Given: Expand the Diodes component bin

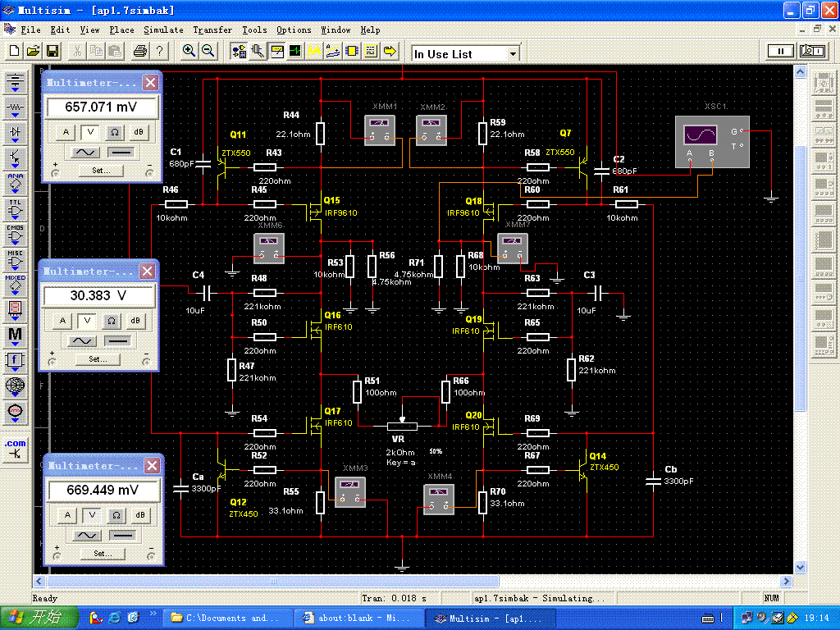Looking at the screenshot, I should click(x=16, y=131).
